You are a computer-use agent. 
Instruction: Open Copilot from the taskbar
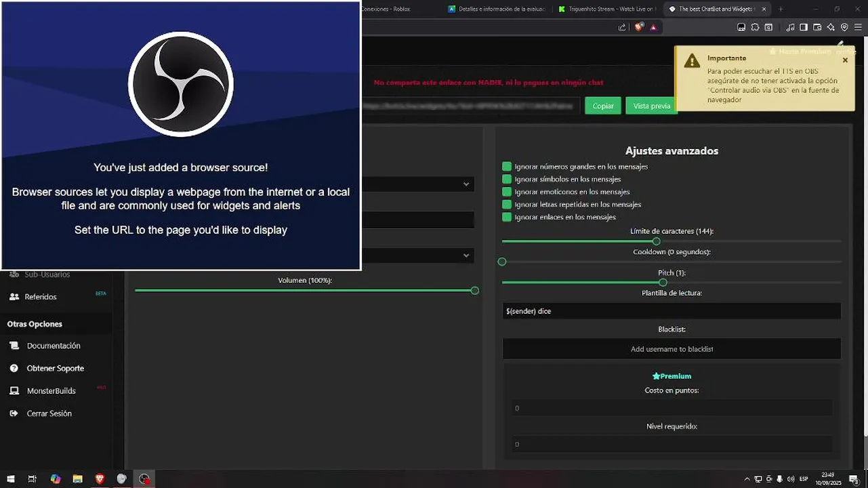(56, 479)
